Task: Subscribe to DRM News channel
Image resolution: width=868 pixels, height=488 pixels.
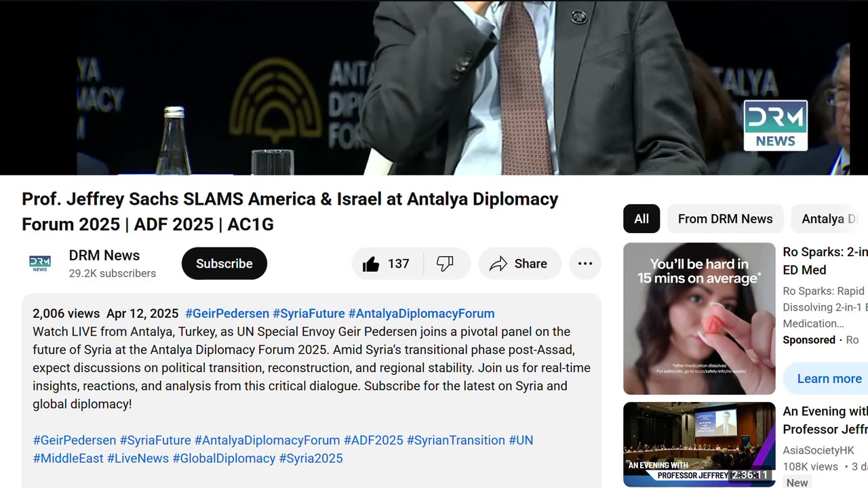Action: (x=224, y=264)
